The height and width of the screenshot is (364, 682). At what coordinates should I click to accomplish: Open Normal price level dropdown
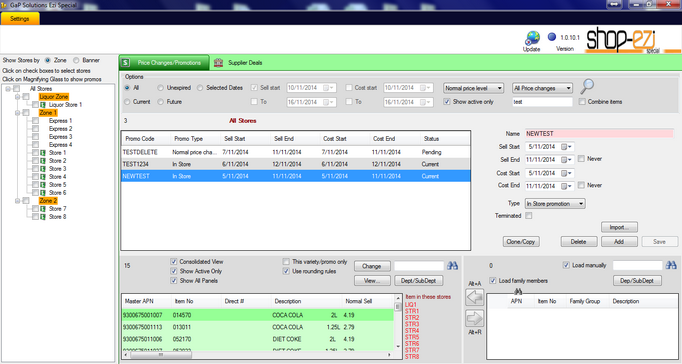point(473,88)
